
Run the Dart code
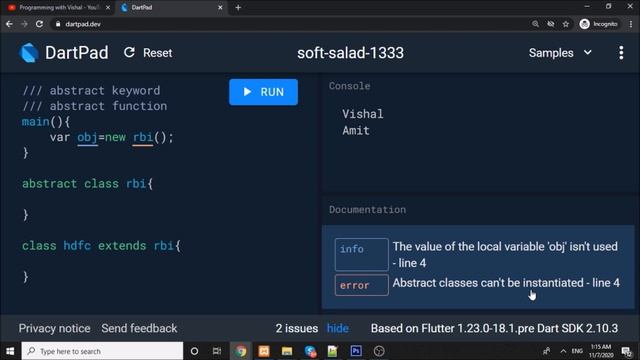pyautogui.click(x=263, y=92)
